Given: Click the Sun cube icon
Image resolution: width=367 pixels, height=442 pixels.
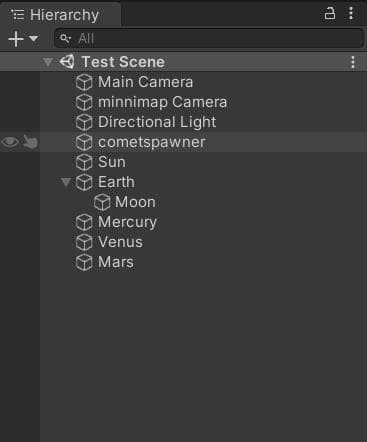Looking at the screenshot, I should click(84, 162).
